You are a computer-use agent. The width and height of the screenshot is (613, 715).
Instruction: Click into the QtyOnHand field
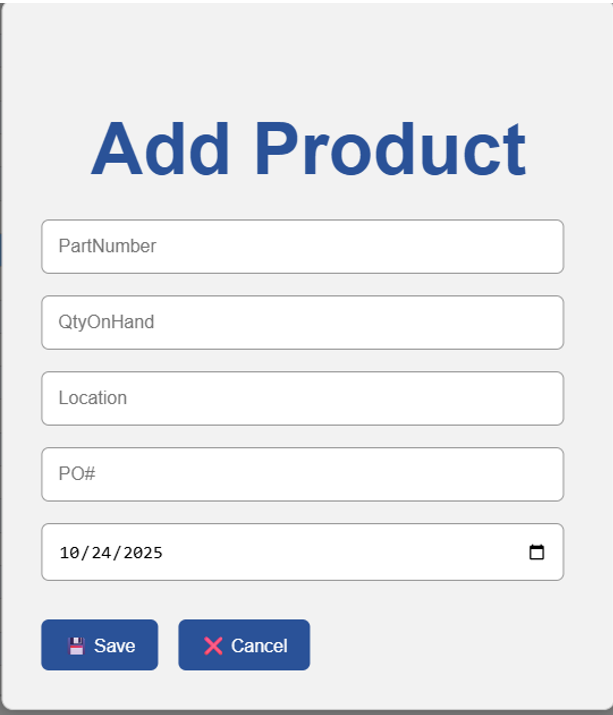click(x=302, y=322)
